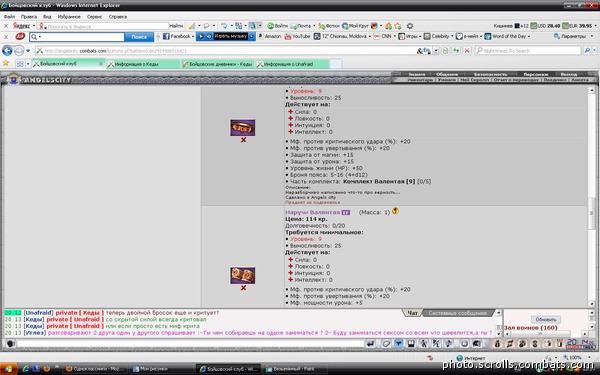The width and height of the screenshot is (600, 375).
Task: Switch to the Информация о Кеды tab
Action: (143, 64)
